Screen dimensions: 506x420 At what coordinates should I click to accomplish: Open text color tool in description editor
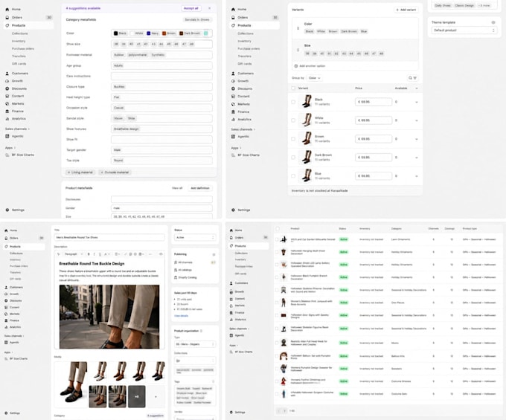click(x=107, y=254)
